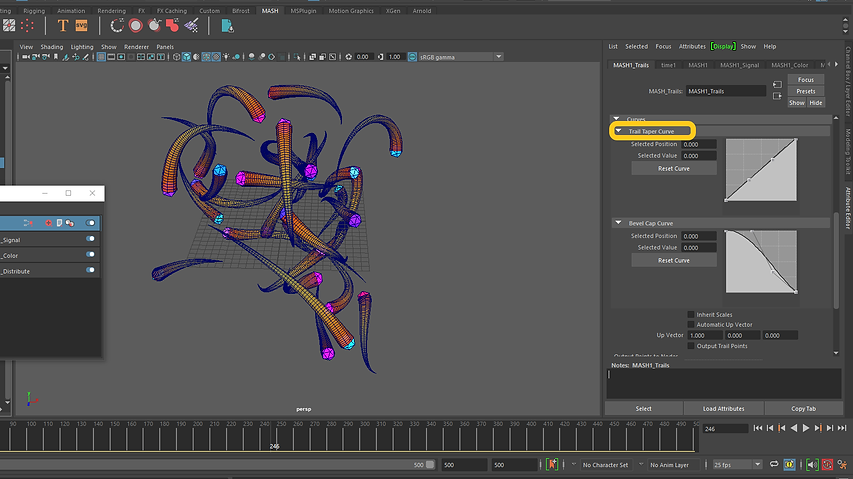The image size is (853, 479).
Task: Click the teal document import shelf icon
Action: [x=227, y=26]
